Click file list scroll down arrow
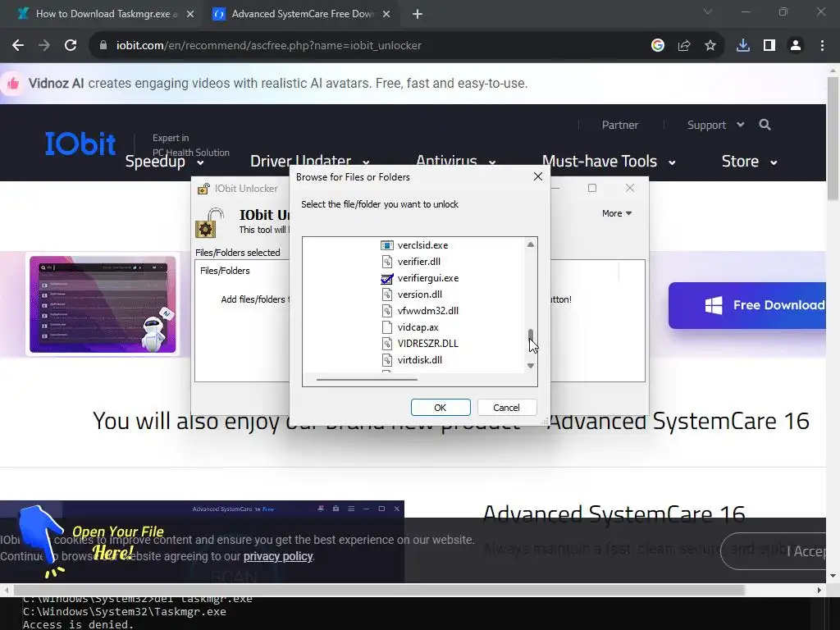 pos(531,366)
